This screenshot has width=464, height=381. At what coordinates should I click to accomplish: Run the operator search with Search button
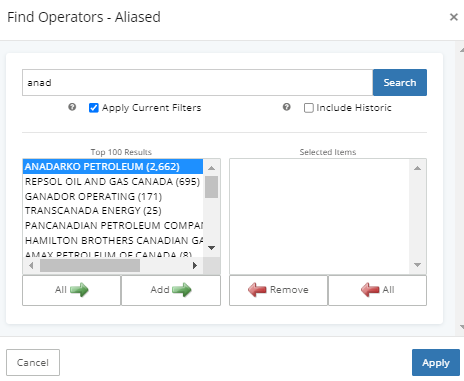[x=400, y=82]
